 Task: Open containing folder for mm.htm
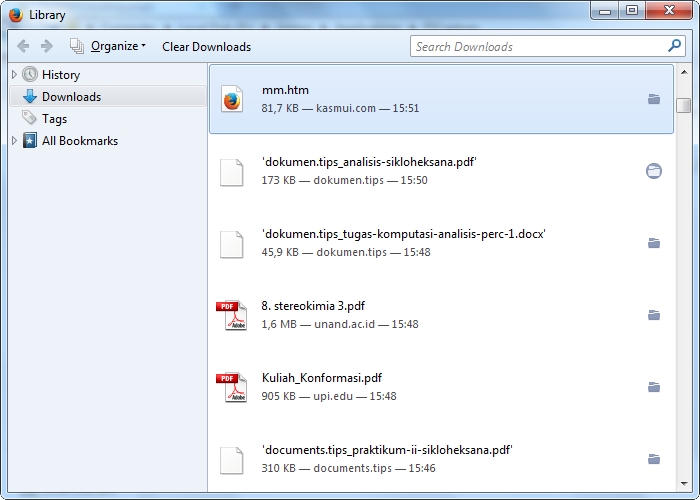654,99
